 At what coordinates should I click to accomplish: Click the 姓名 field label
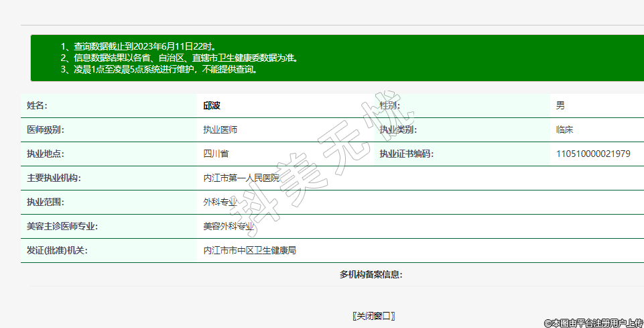(x=38, y=106)
